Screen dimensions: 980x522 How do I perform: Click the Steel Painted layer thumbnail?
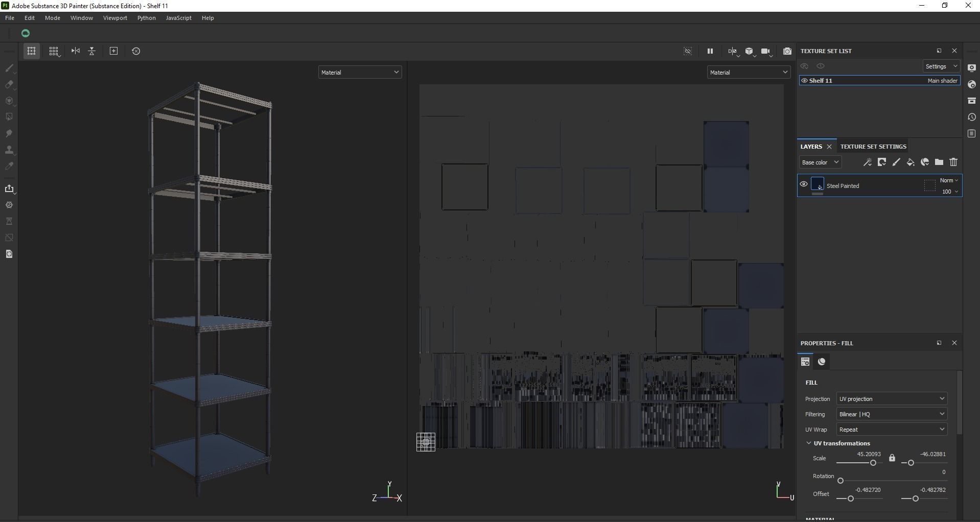click(x=818, y=184)
